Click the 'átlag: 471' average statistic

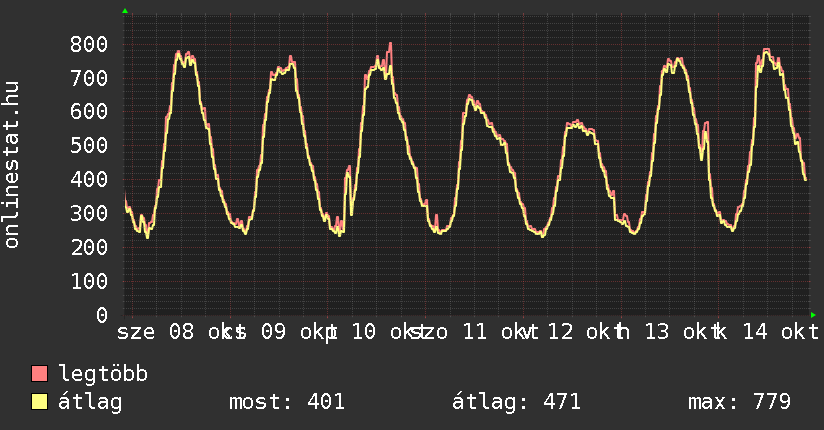[x=517, y=402]
